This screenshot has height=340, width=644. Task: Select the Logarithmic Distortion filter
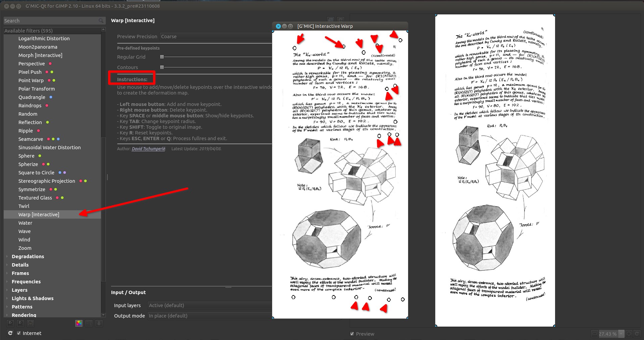pyautogui.click(x=44, y=39)
